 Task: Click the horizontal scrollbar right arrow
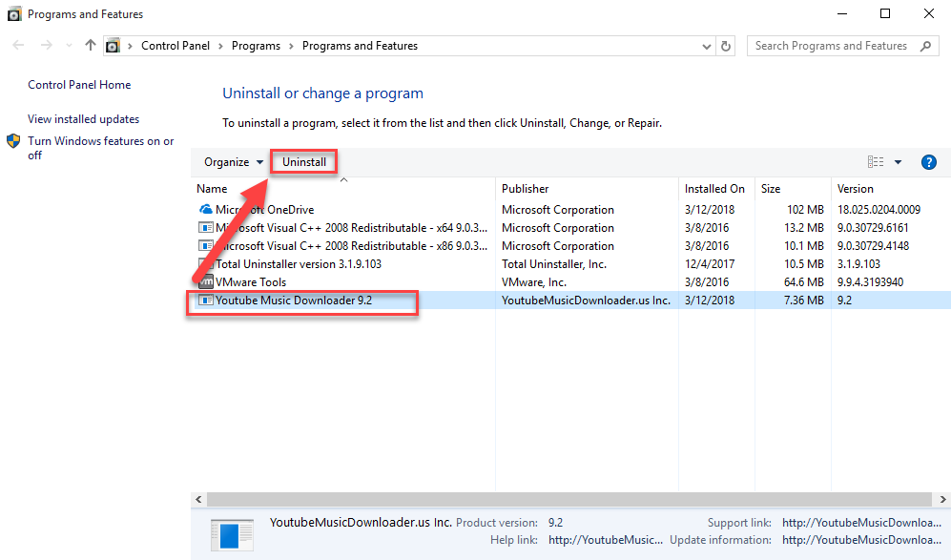(943, 499)
